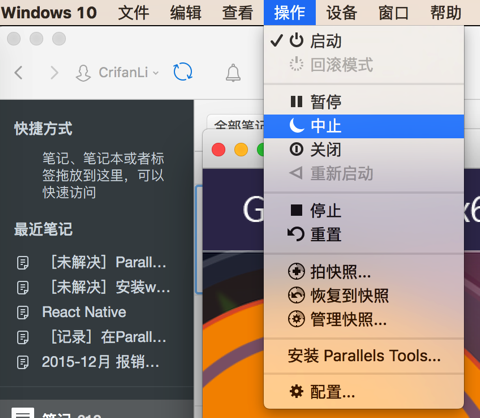The image size is (480, 418).
Task: Open 配置... configuration entry
Action: 364,392
